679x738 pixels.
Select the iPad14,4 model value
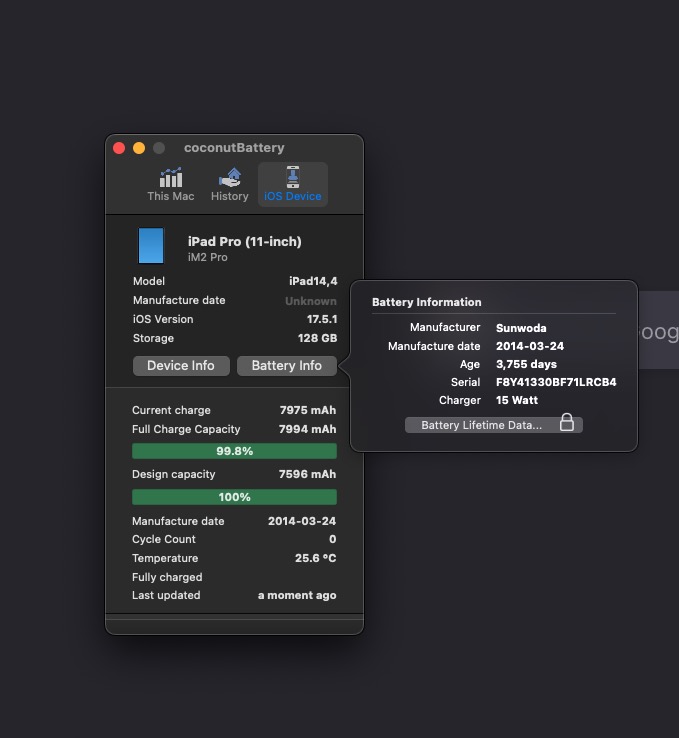(x=313, y=281)
